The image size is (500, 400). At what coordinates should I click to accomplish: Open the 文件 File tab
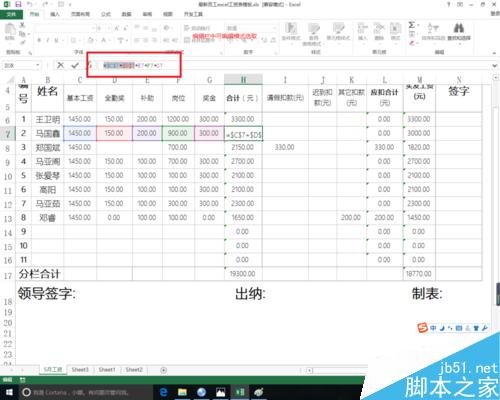(11, 14)
